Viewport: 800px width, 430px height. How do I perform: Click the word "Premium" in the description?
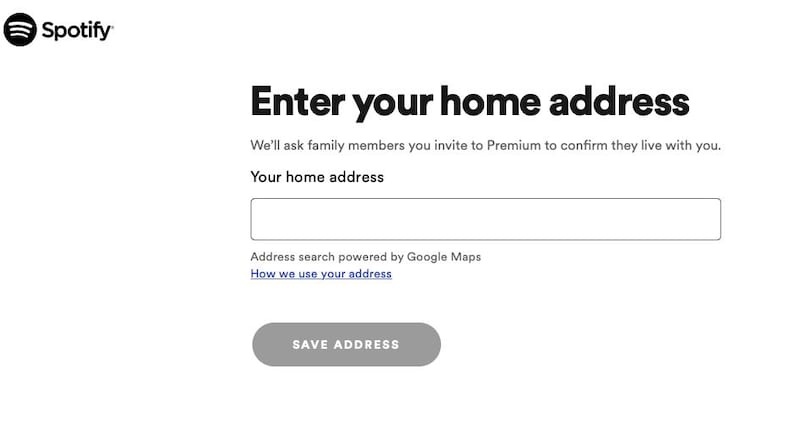[513, 145]
